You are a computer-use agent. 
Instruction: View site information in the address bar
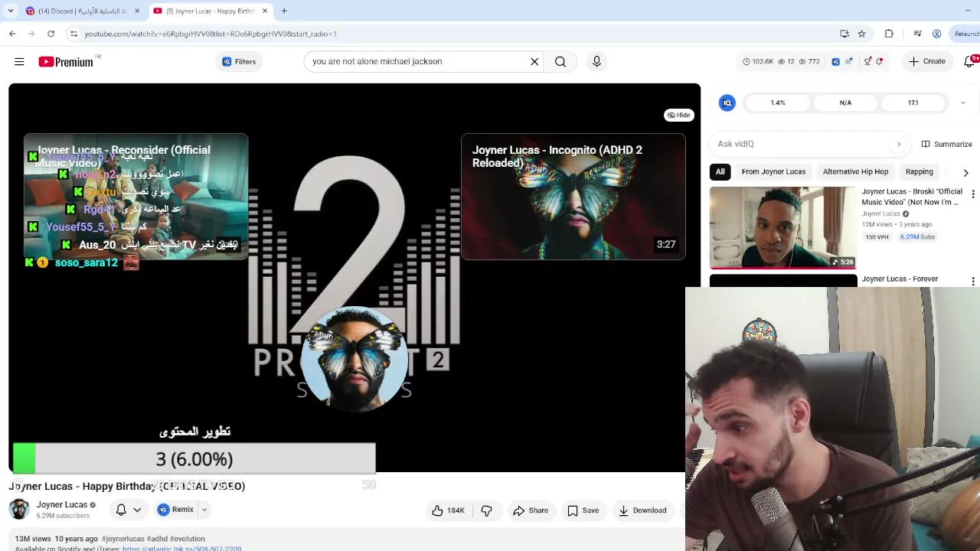click(73, 34)
